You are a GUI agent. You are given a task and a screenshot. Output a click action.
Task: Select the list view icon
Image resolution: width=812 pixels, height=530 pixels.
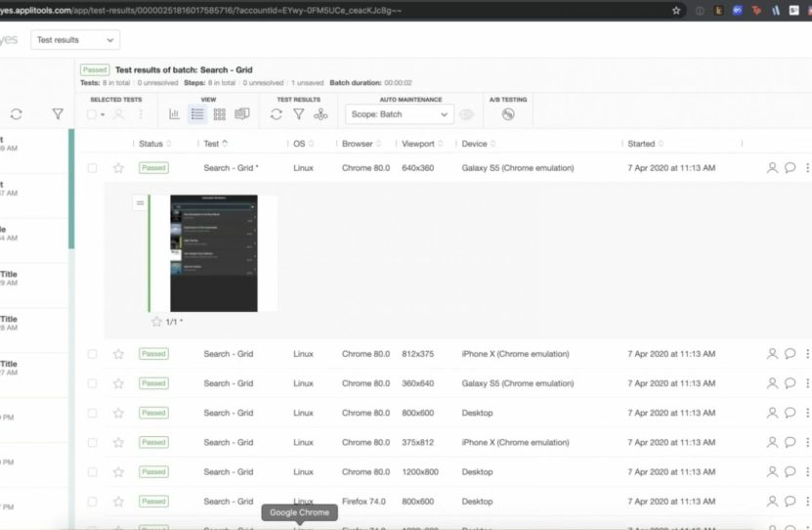click(196, 114)
